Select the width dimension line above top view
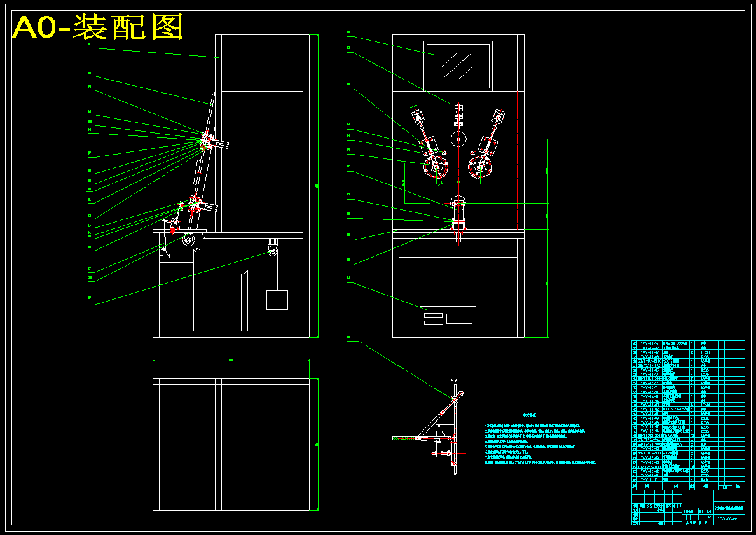This screenshot has width=756, height=535. click(230, 360)
